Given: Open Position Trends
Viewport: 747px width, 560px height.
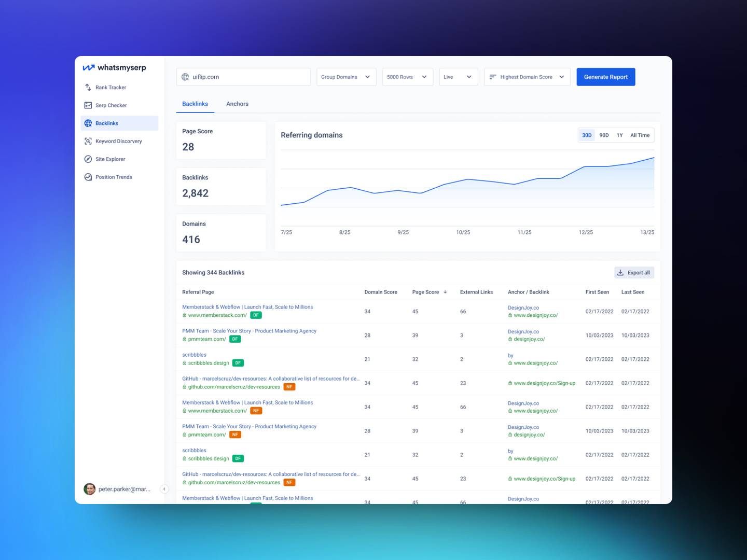Looking at the screenshot, I should click(x=113, y=177).
